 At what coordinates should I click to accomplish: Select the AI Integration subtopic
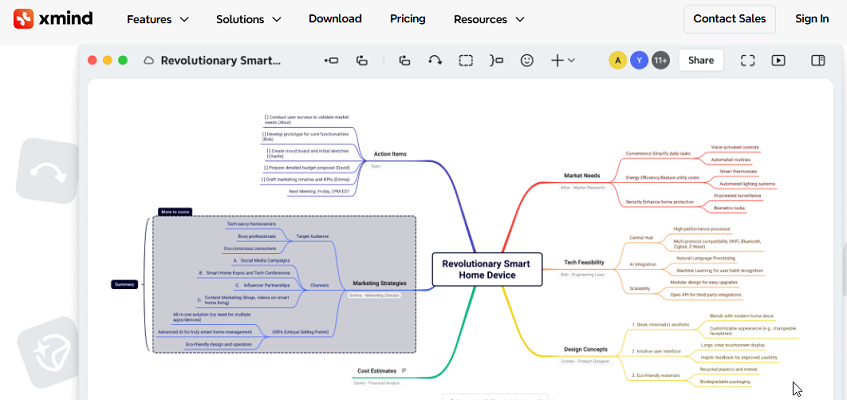click(x=643, y=264)
